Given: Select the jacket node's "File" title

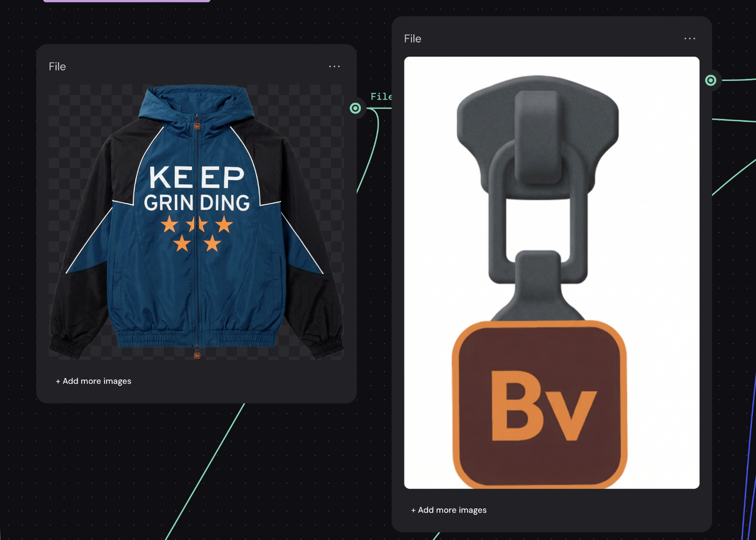Looking at the screenshot, I should tap(57, 67).
